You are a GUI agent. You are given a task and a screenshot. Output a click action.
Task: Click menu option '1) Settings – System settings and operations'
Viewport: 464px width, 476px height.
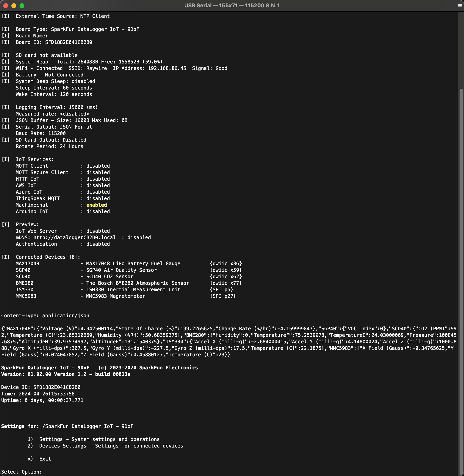pyautogui.click(x=94, y=439)
